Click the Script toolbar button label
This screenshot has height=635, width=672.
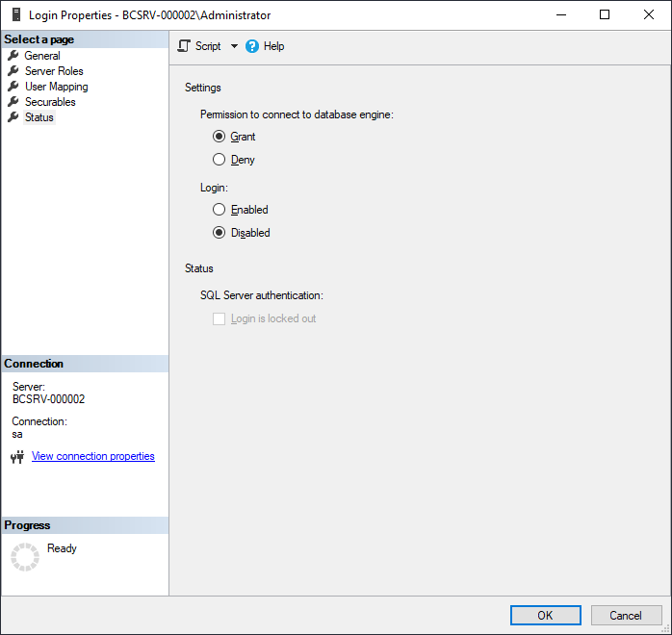pyautogui.click(x=208, y=46)
